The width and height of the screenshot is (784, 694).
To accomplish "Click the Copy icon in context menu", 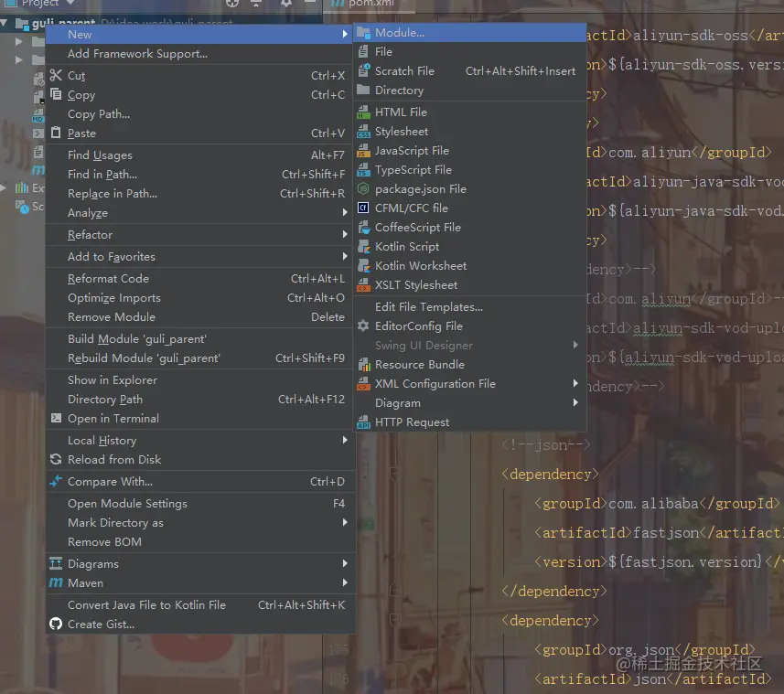I will pyautogui.click(x=56, y=94).
